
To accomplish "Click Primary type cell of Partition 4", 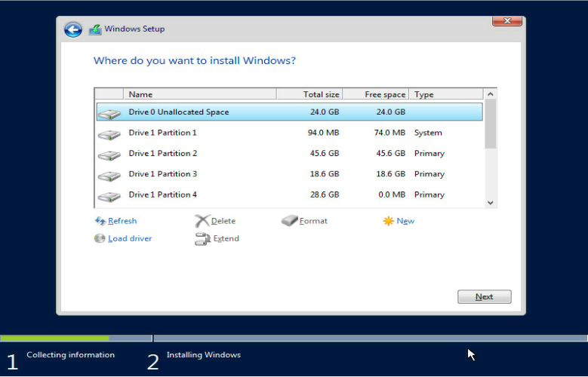I will (x=429, y=195).
